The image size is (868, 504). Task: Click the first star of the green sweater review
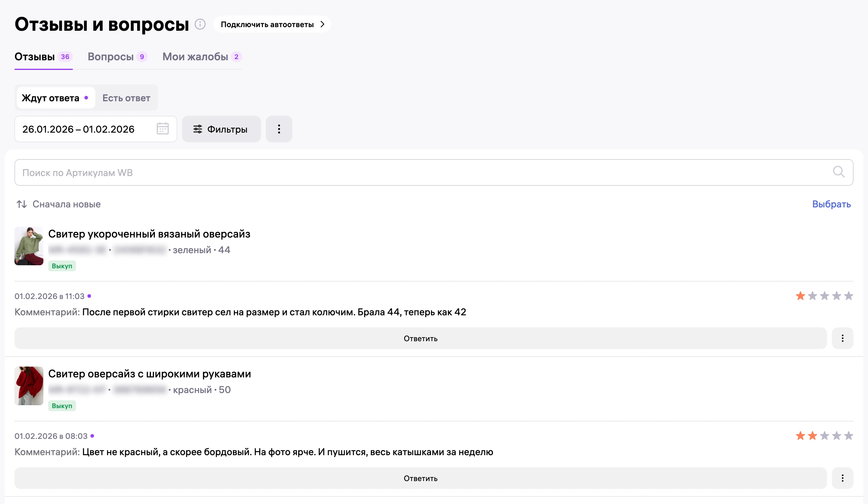(x=800, y=296)
